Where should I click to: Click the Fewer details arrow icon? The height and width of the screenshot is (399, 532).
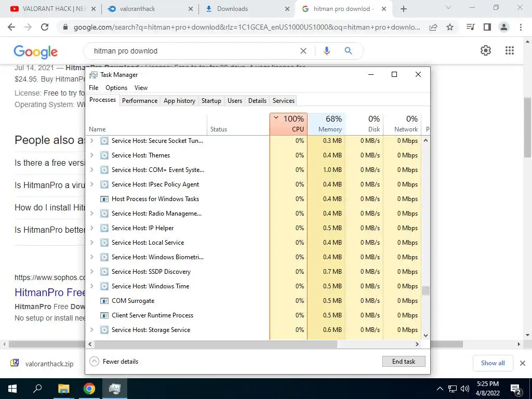(x=95, y=362)
